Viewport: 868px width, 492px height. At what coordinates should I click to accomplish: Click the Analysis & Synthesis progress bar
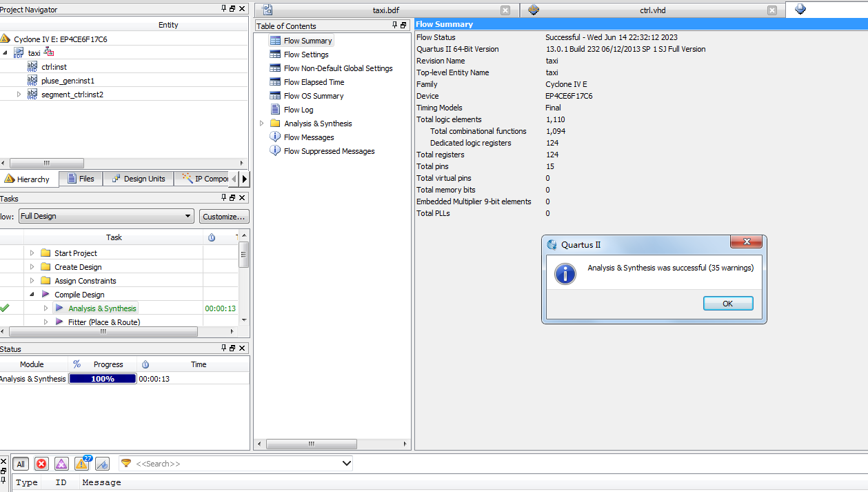[x=103, y=379]
